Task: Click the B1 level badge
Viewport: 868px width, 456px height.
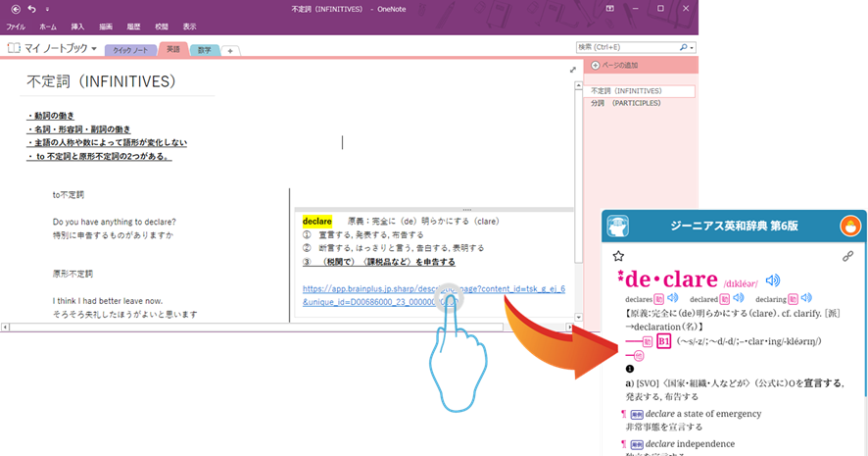Action: click(x=663, y=341)
